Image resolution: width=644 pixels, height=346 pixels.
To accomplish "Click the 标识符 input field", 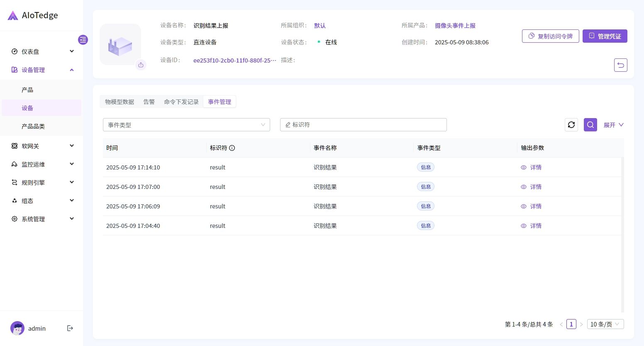I will [363, 125].
